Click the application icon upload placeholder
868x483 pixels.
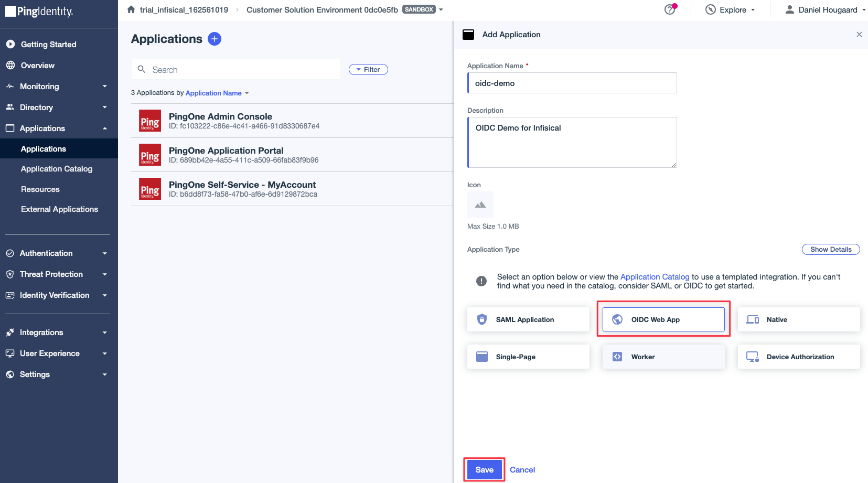coord(480,205)
